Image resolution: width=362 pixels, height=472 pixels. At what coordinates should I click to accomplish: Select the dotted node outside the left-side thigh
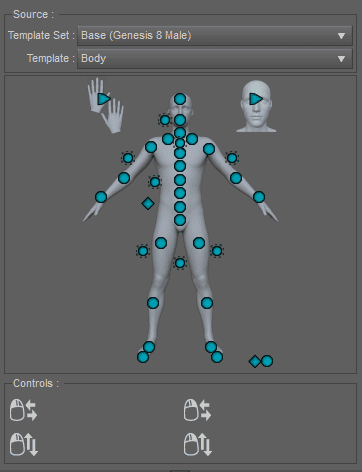(x=143, y=251)
